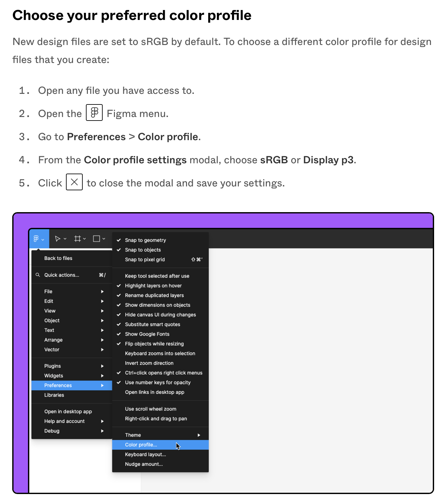Open Quick actions… menu entry
Image resolution: width=446 pixels, height=504 pixels.
pos(72,275)
